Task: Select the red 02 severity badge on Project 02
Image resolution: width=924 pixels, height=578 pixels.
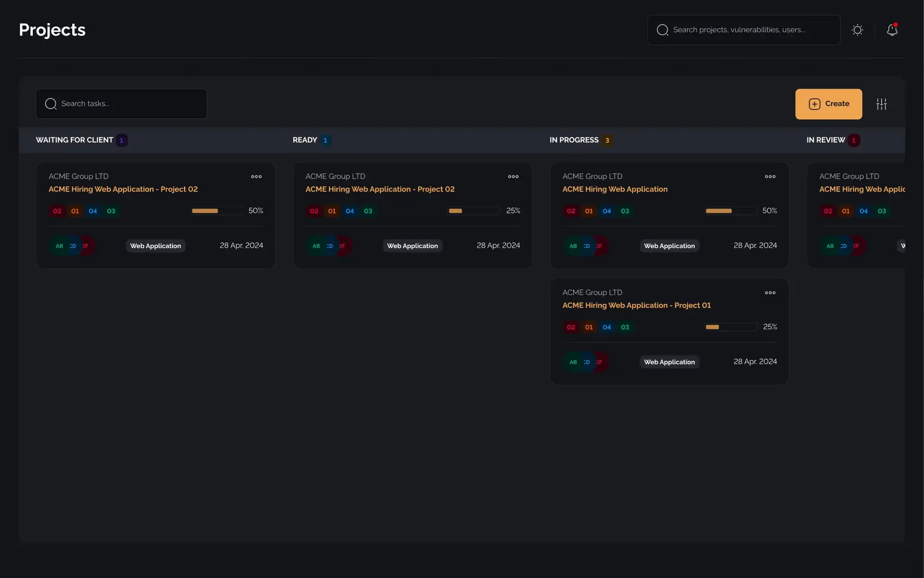Action: pyautogui.click(x=57, y=211)
